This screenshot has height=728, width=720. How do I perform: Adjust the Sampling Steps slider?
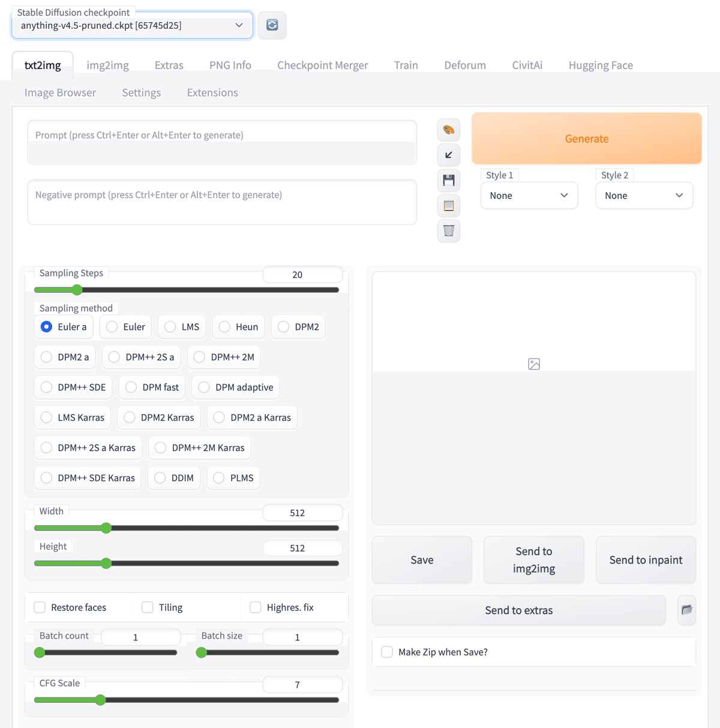[187, 290]
